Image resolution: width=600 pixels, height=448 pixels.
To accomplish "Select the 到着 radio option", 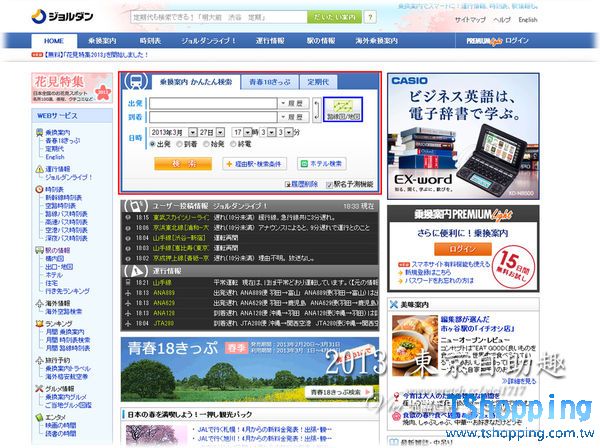I will pyautogui.click(x=181, y=144).
